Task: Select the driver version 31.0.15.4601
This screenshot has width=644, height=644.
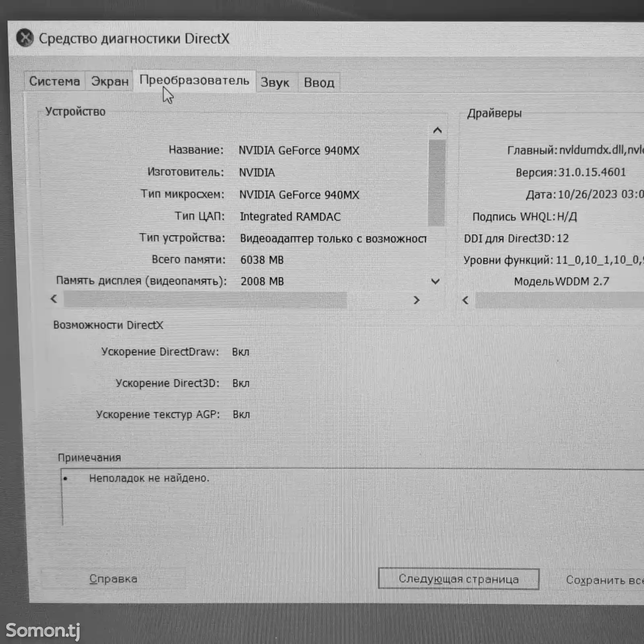Action: pos(592,172)
